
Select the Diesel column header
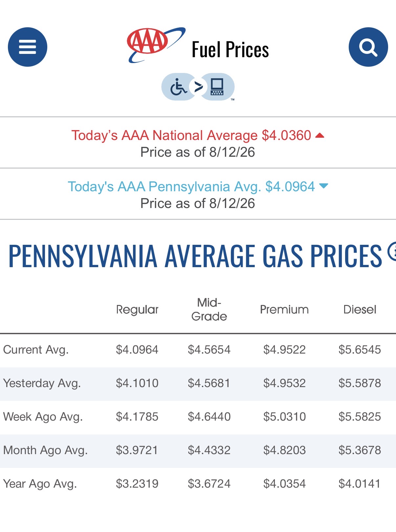click(360, 310)
